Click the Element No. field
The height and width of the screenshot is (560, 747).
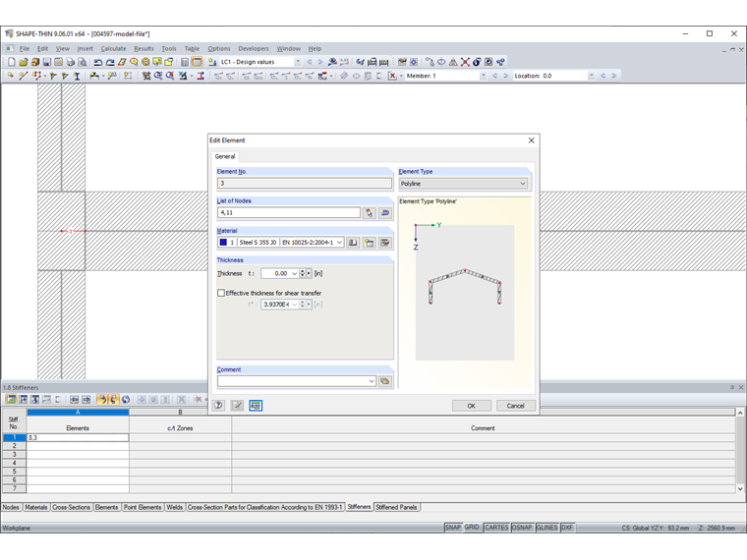pos(305,184)
